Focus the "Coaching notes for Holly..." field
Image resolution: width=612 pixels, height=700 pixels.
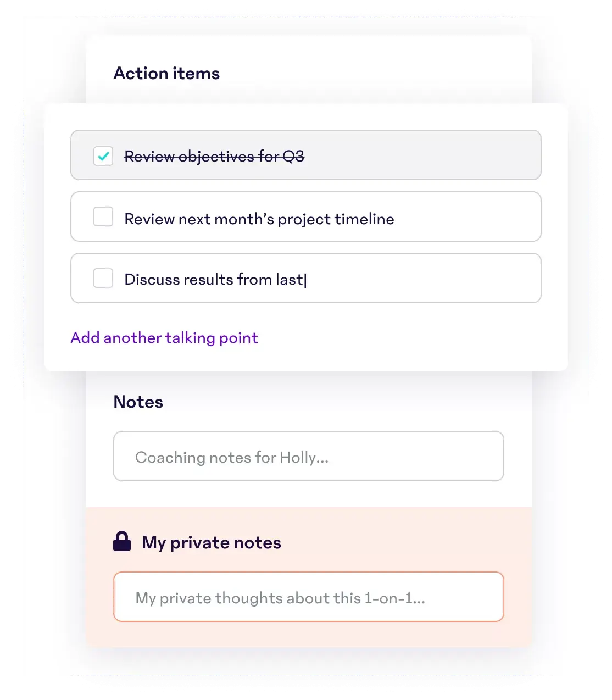pos(308,457)
